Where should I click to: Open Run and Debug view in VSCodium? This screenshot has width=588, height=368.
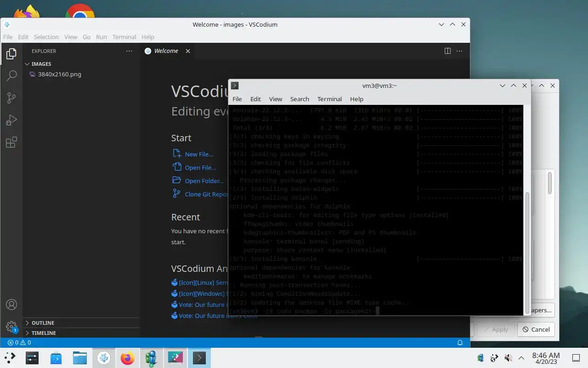point(11,120)
